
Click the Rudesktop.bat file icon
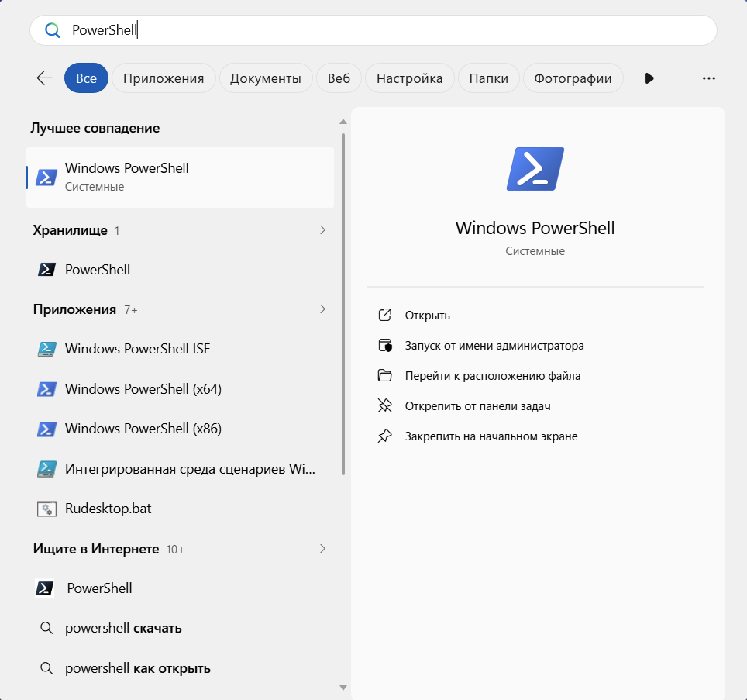(x=46, y=509)
